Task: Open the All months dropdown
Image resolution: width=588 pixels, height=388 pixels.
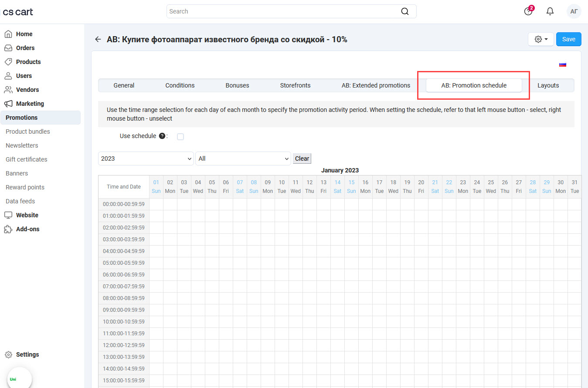Action: [243, 159]
